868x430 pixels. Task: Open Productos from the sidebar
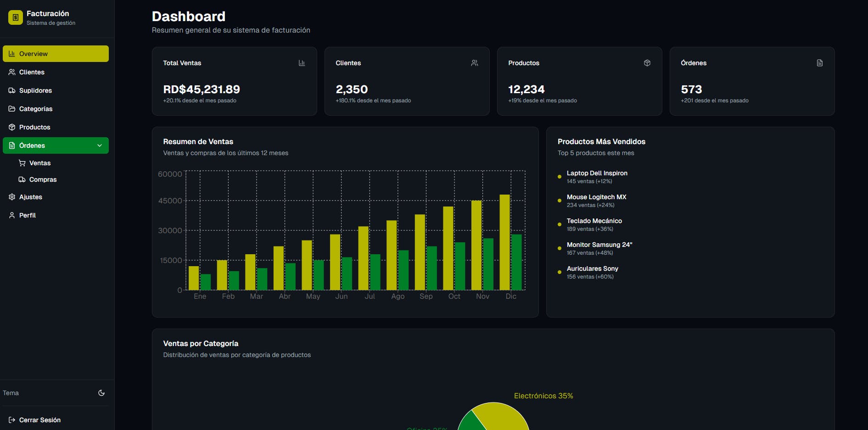coord(56,127)
